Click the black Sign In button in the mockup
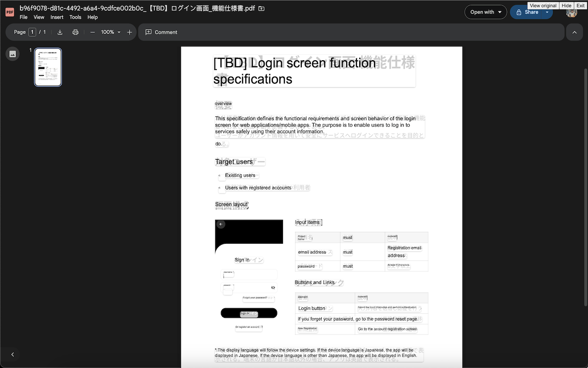 click(249, 313)
